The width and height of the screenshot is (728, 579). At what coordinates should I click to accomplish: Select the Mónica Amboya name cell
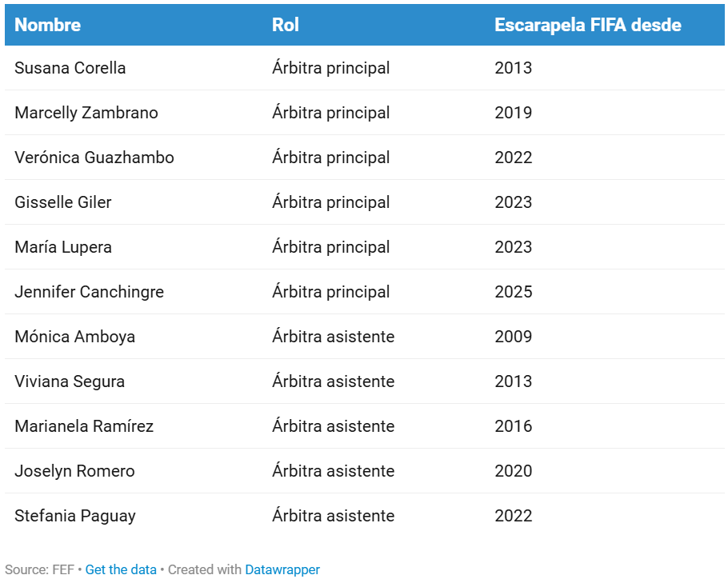click(74, 337)
